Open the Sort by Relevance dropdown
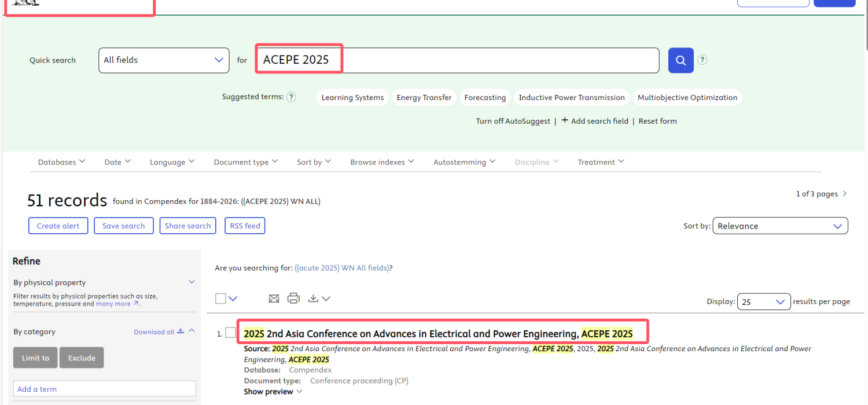 (x=780, y=226)
